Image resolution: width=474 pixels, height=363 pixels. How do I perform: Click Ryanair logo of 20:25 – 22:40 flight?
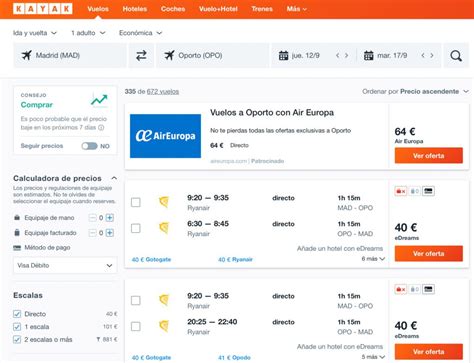point(164,326)
